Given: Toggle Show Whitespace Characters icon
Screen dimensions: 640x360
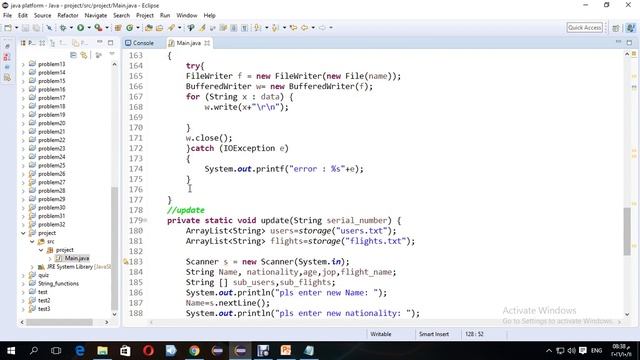Looking at the screenshot, I should tap(244, 28).
